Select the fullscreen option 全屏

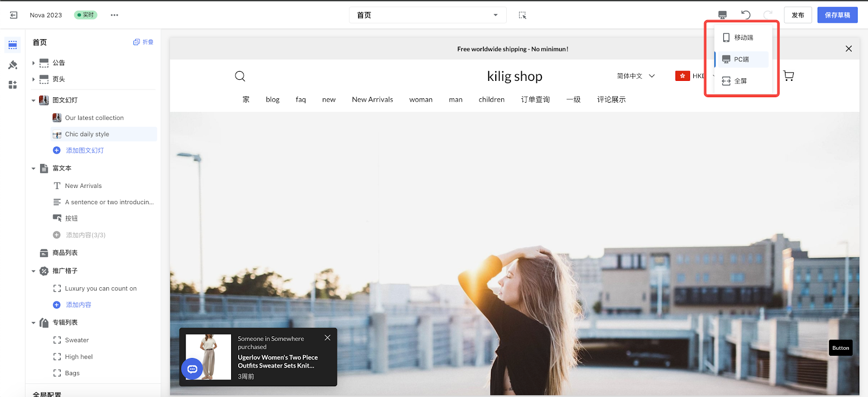click(x=740, y=81)
